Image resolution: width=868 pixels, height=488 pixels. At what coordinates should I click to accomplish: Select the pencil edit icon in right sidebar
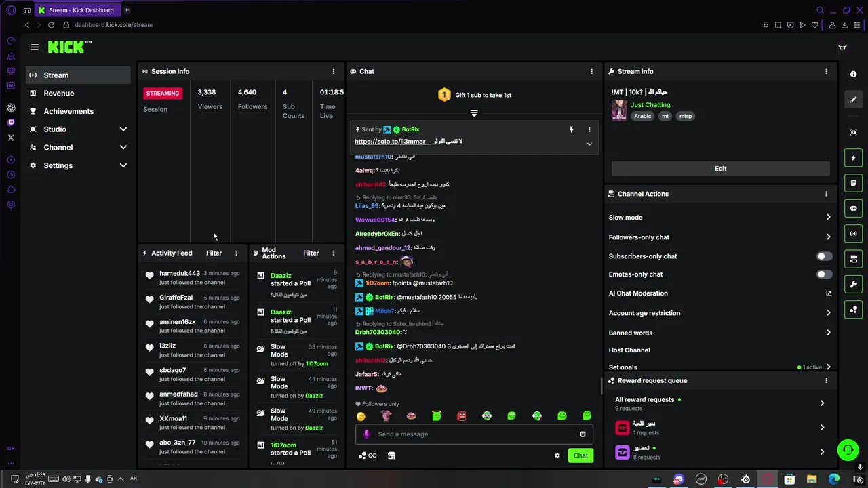854,100
